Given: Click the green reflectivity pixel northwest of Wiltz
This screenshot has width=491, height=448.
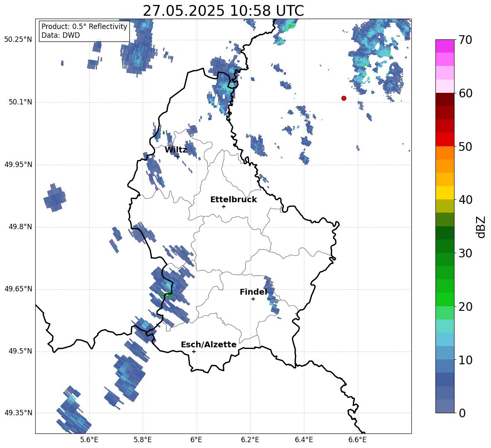Looking at the screenshot, I should 163,133.
